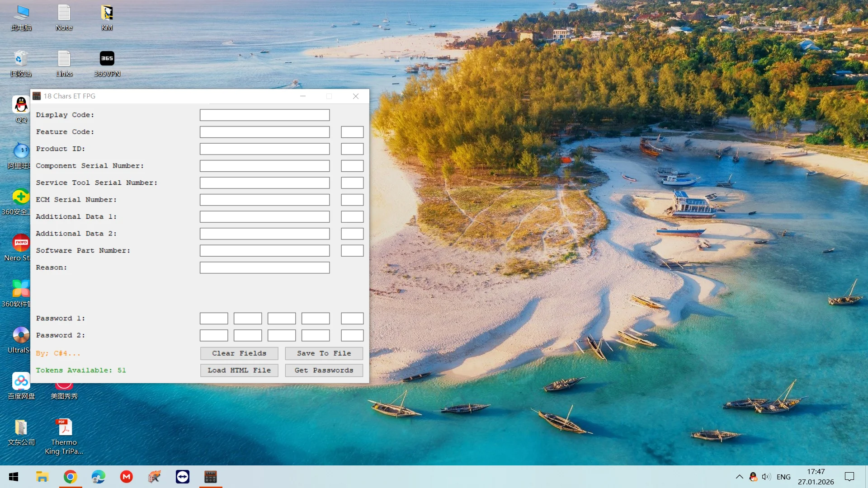Image resolution: width=868 pixels, height=488 pixels.
Task: Open the ENG input language selector
Action: tap(783, 477)
